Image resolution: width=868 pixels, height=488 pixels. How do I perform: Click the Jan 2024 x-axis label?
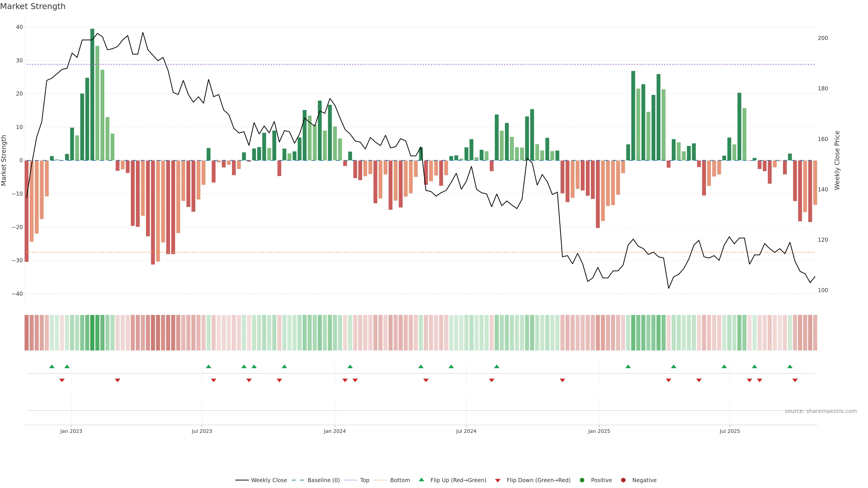click(335, 431)
